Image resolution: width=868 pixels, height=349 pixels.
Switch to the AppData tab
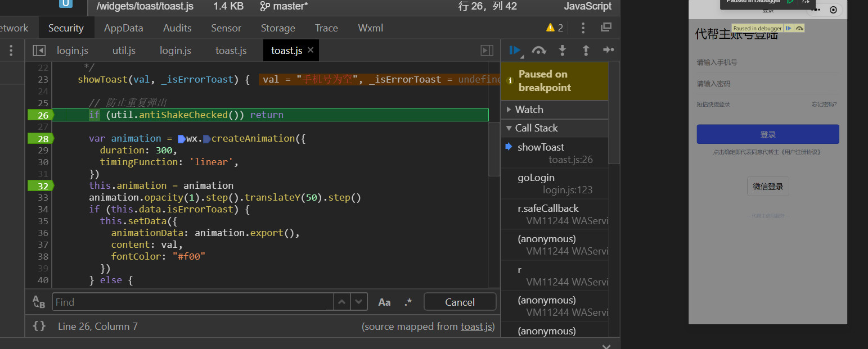(123, 28)
